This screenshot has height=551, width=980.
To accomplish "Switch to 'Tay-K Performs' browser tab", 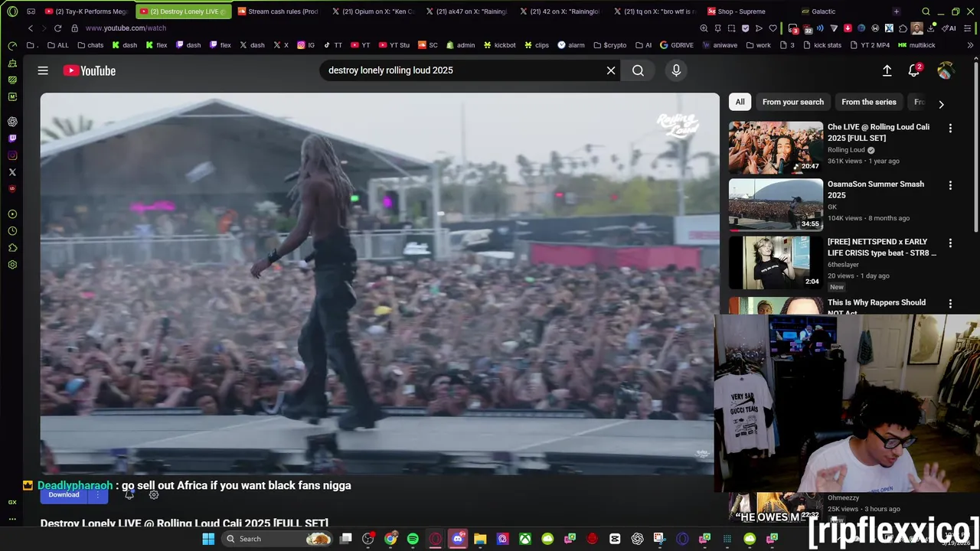I will click(87, 11).
